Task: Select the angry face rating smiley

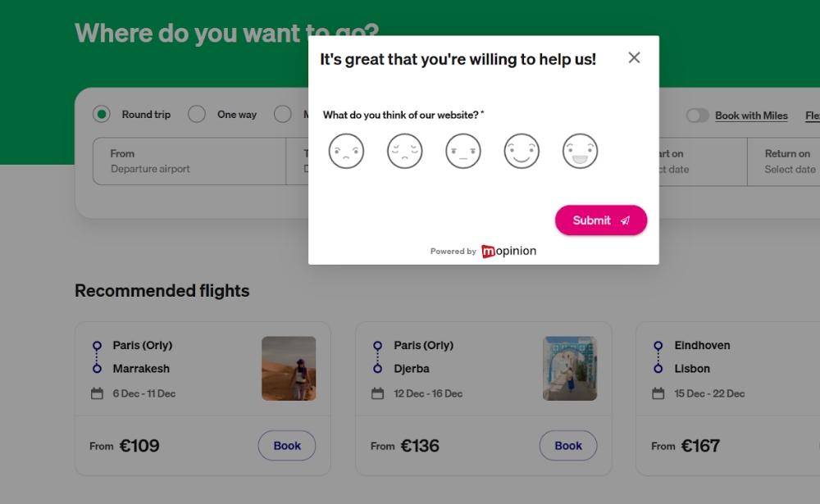Action: click(346, 151)
